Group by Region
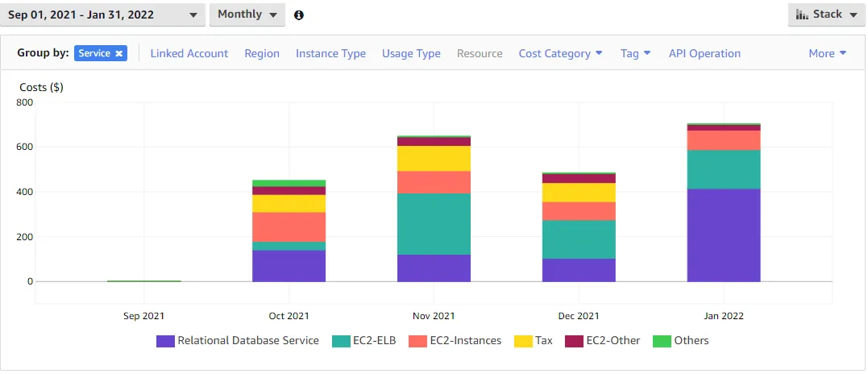 [x=262, y=54]
